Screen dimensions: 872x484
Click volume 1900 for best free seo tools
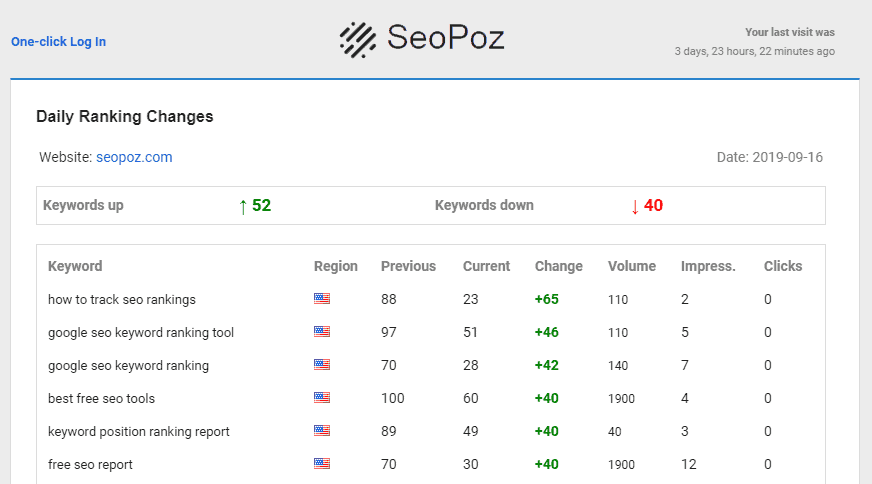point(621,399)
